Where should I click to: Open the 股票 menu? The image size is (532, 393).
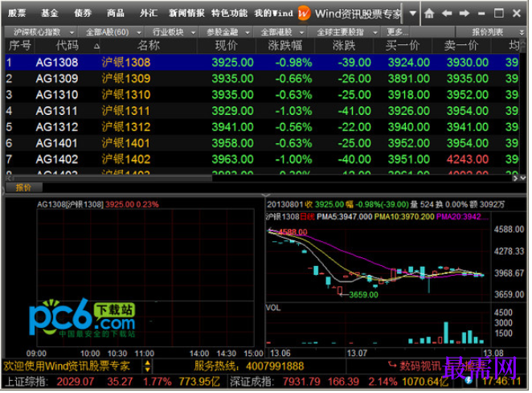(18, 13)
